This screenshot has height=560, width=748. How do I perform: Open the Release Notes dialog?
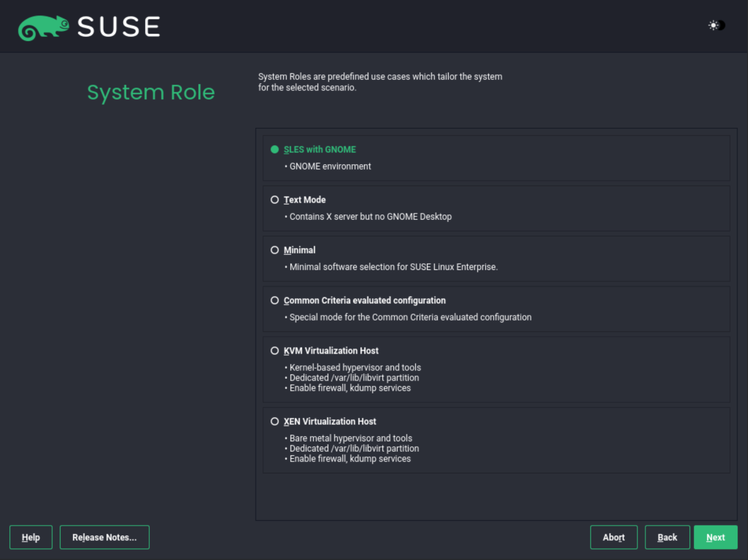[x=104, y=537]
